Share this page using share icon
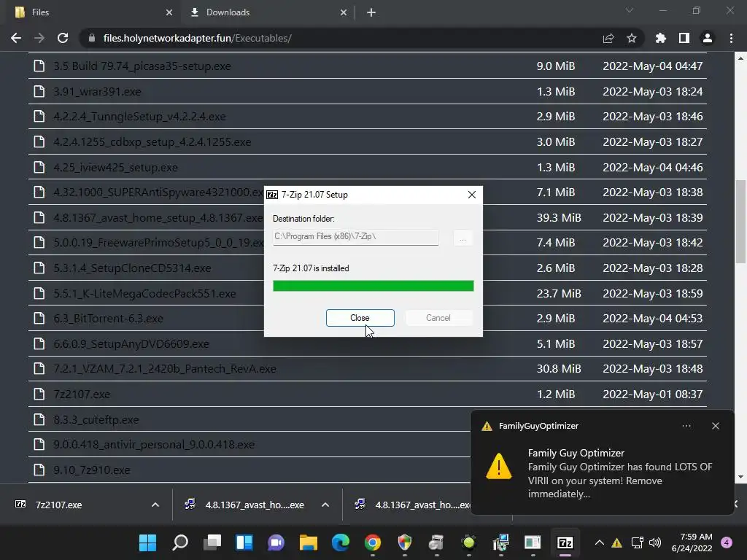Screen dimensions: 747x560 point(608,38)
